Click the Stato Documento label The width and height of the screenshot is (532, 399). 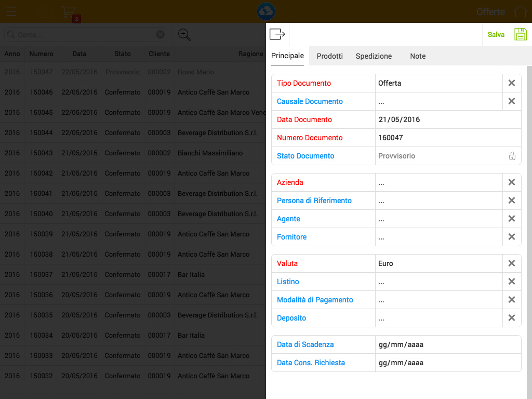point(305,156)
